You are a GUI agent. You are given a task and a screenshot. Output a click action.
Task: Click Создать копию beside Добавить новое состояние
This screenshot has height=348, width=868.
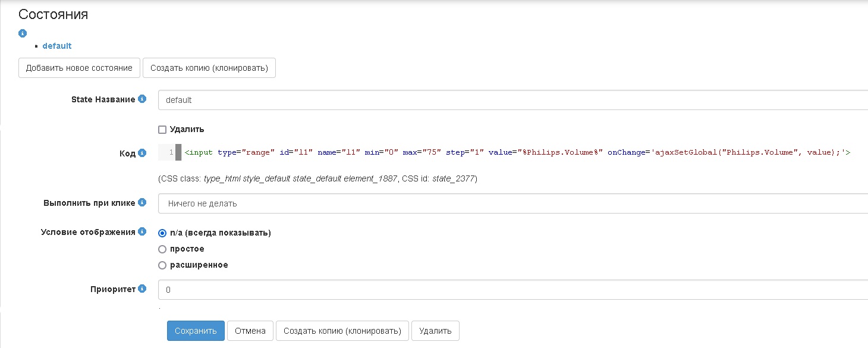coord(209,68)
